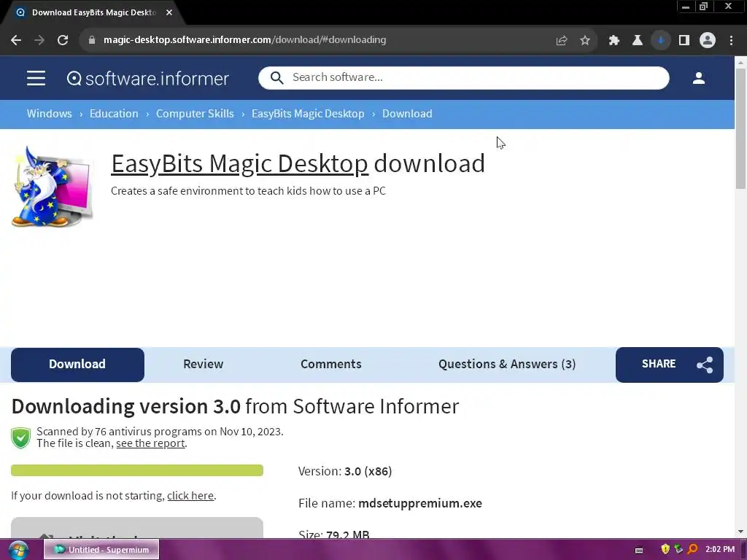The image size is (747, 560).
Task: Click the wizard Magic Desktop icon
Action: [x=52, y=187]
